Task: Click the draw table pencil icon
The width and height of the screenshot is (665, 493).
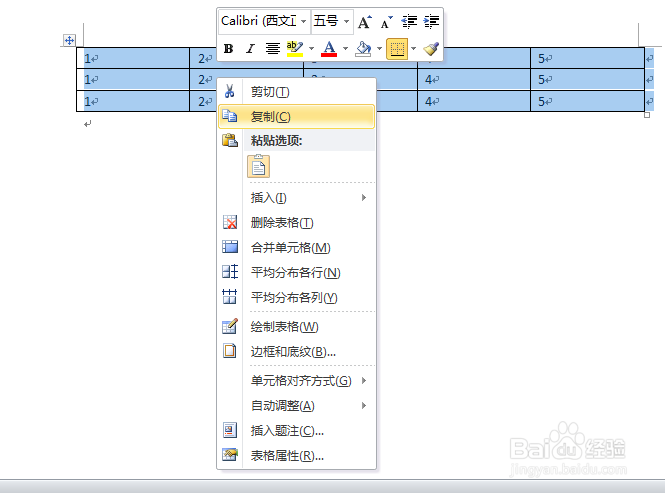Action: point(230,326)
